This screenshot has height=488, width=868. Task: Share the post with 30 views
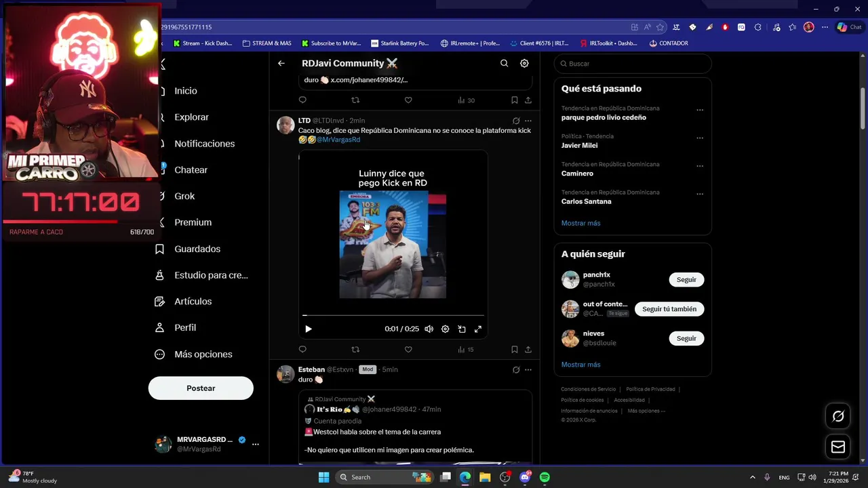point(528,100)
